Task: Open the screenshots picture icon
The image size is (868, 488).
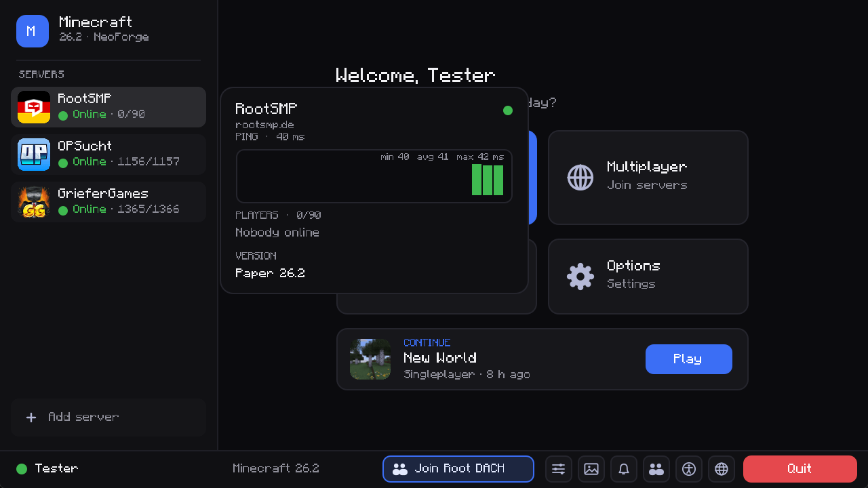Action: 591,469
